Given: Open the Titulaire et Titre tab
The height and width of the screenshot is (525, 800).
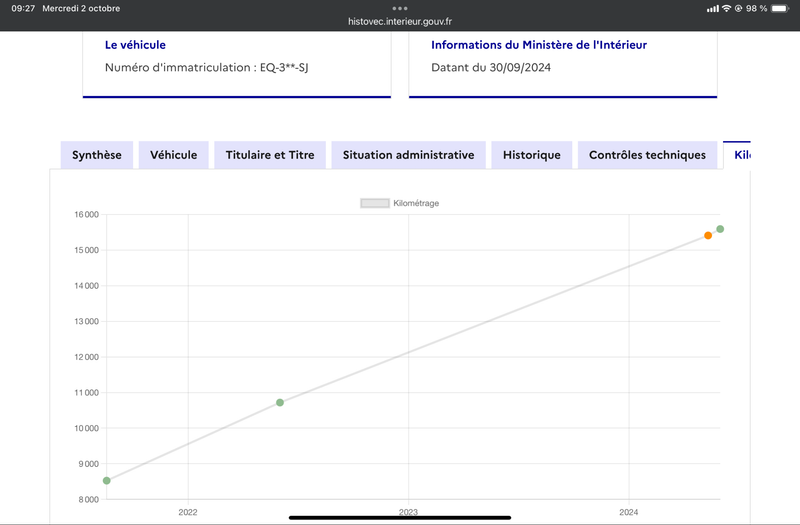Looking at the screenshot, I should pyautogui.click(x=270, y=155).
